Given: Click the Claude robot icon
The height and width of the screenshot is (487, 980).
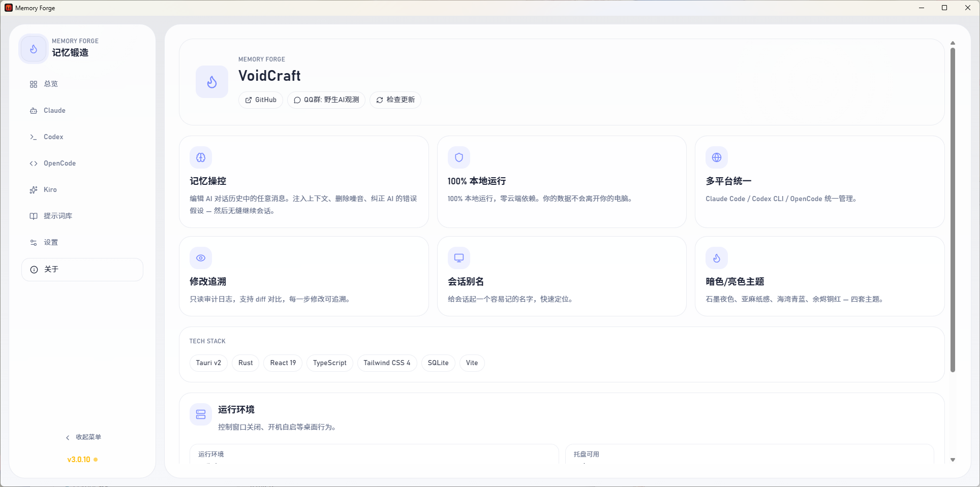Looking at the screenshot, I should click(x=34, y=110).
